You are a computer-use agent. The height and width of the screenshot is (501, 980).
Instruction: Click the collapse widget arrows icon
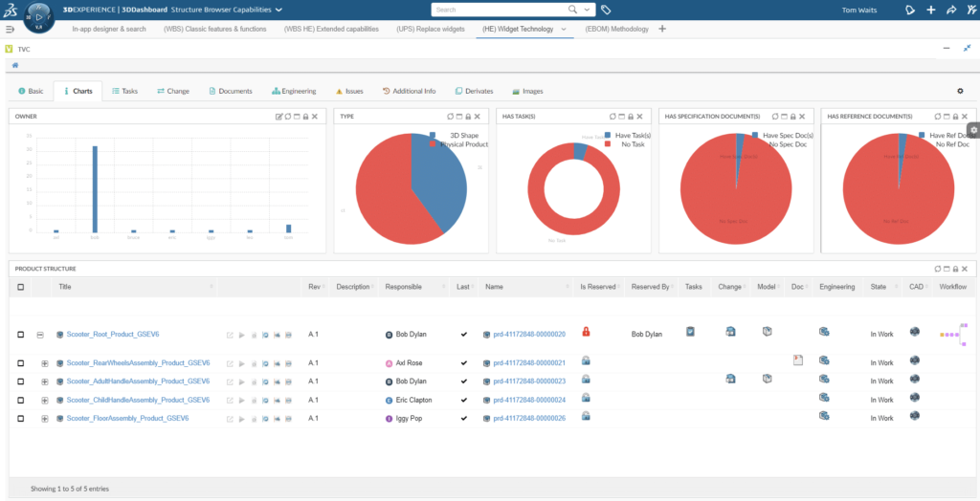(x=967, y=48)
